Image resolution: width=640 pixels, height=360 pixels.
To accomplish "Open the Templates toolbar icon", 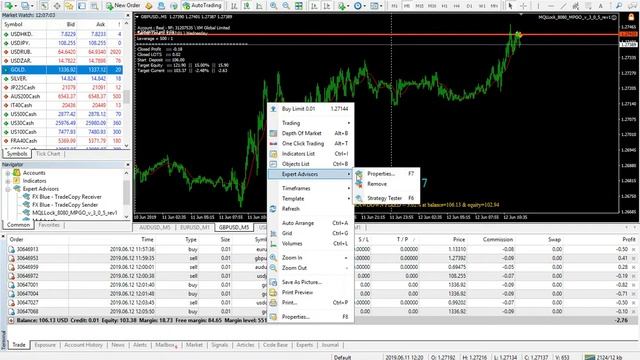I will pyautogui.click(x=374, y=6).
